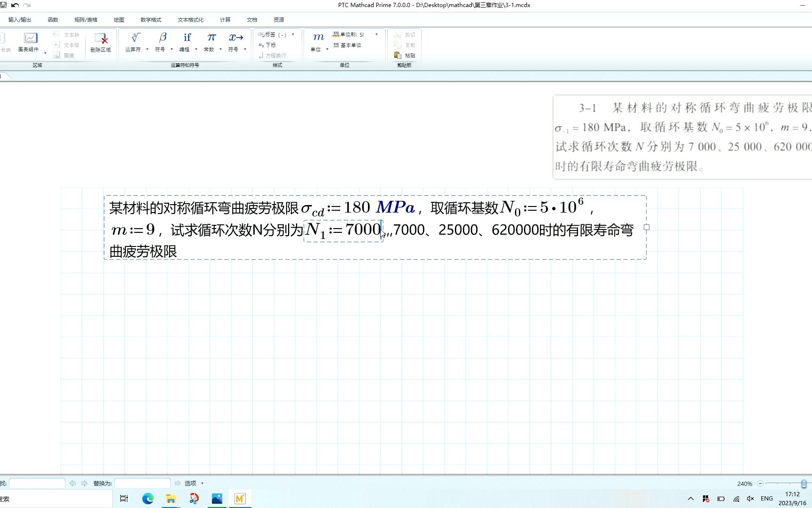The height and width of the screenshot is (508, 812).
Task: Expand the Unit (单位) dropdown arrow
Action: click(x=327, y=49)
